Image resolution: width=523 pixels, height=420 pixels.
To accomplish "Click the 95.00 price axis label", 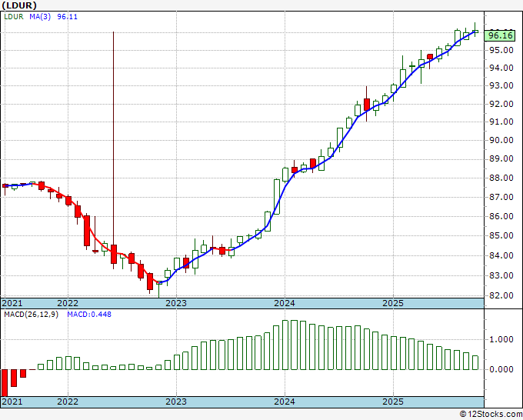I will (501, 51).
